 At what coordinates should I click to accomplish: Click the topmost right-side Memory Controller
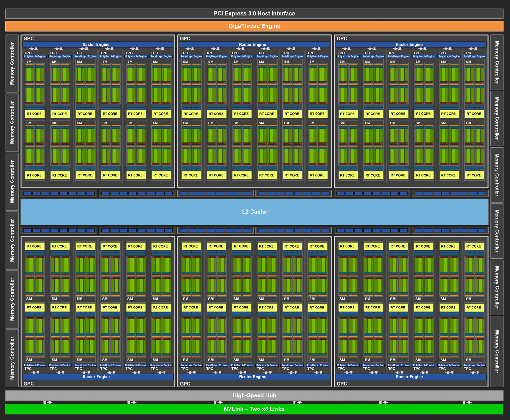(x=497, y=62)
